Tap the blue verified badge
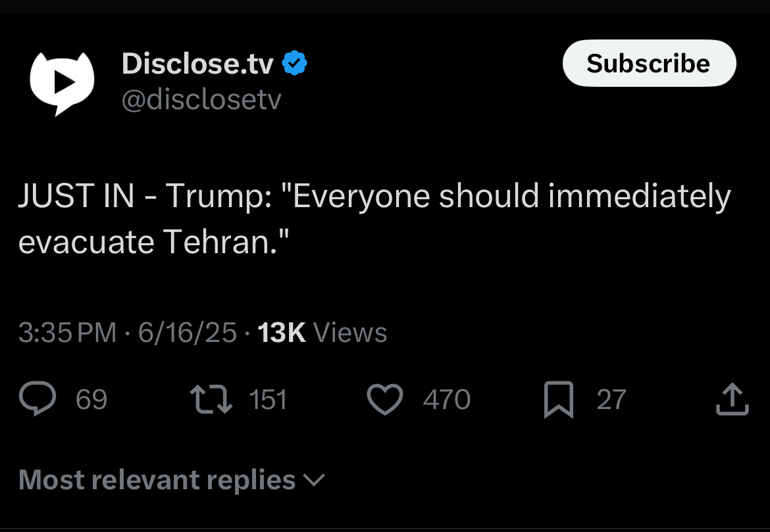The height and width of the screenshot is (532, 770). [295, 64]
